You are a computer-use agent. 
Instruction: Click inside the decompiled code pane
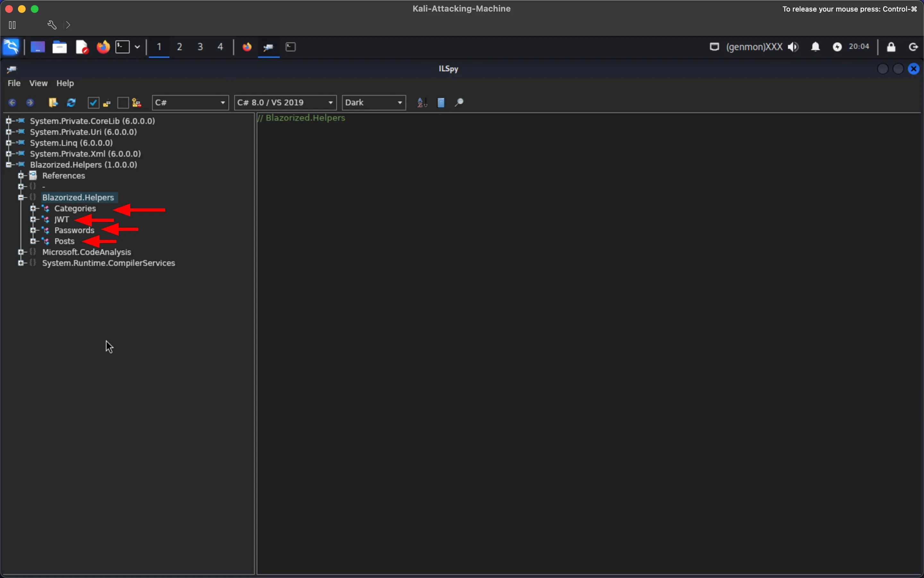[589, 343]
